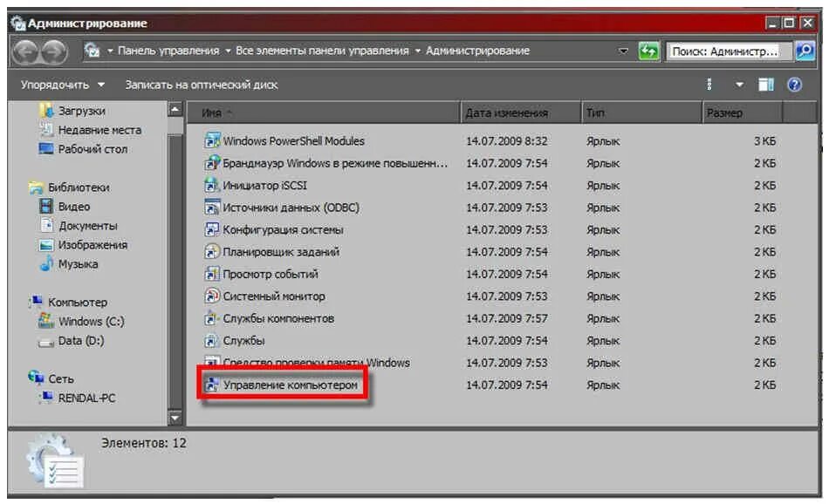Click Записать на оптический диск

coord(201,85)
